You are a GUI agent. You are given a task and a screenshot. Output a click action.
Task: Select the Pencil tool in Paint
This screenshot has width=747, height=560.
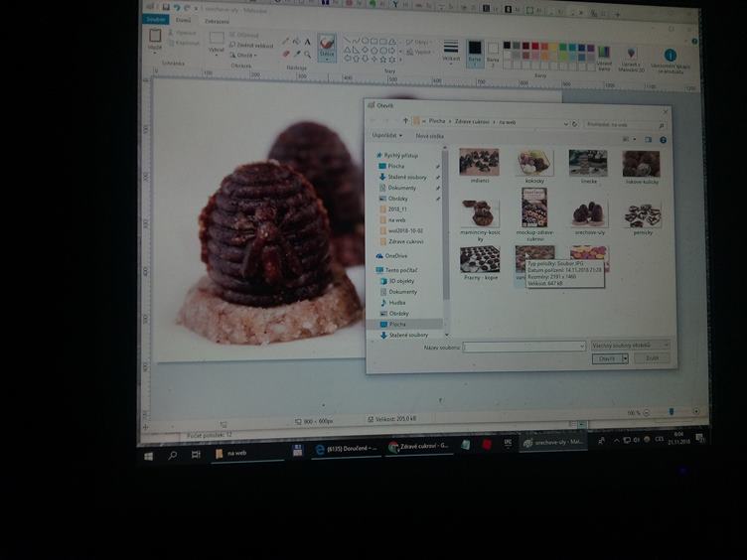(286, 42)
